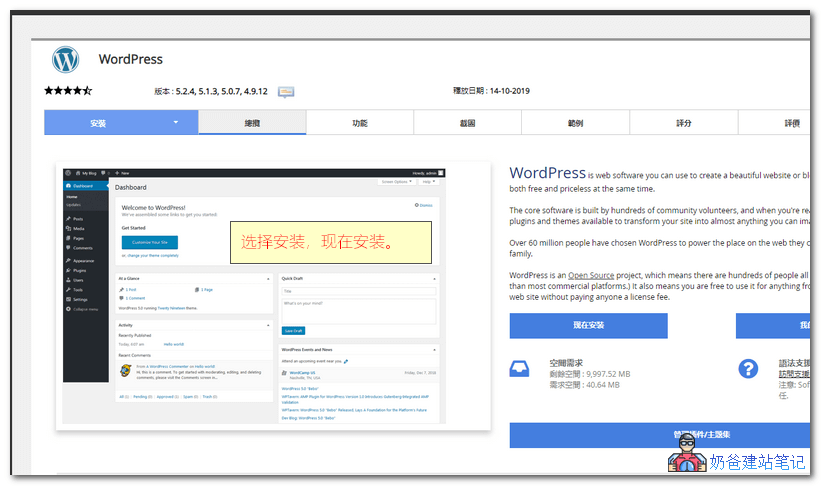Switch to the 總攬 tab
Viewport: 821px width, 486px height.
pos(252,123)
